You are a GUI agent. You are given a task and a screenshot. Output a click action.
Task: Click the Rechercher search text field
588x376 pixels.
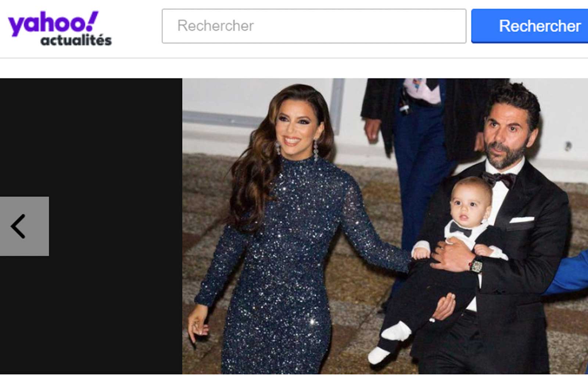pyautogui.click(x=314, y=26)
